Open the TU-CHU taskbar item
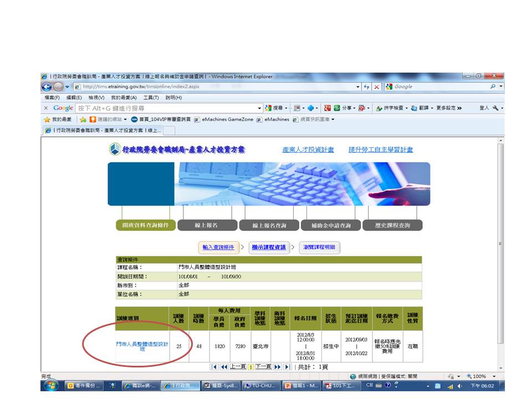Image resolution: width=532 pixels, height=399 pixels. pos(261,386)
